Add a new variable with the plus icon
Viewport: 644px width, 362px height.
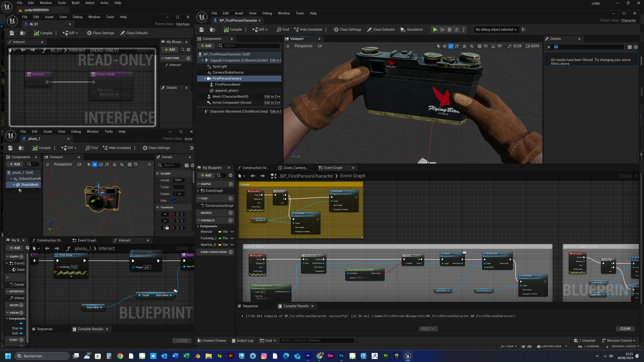click(230, 220)
